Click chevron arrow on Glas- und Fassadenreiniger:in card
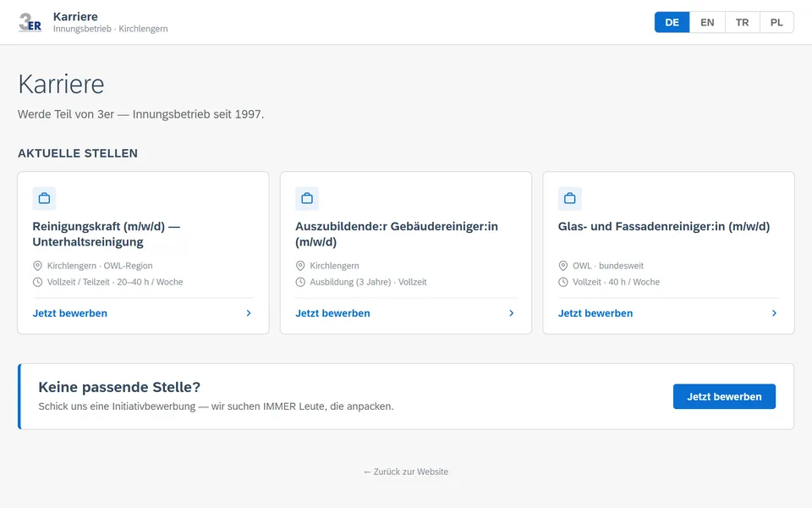The image size is (812, 508). [x=774, y=313]
